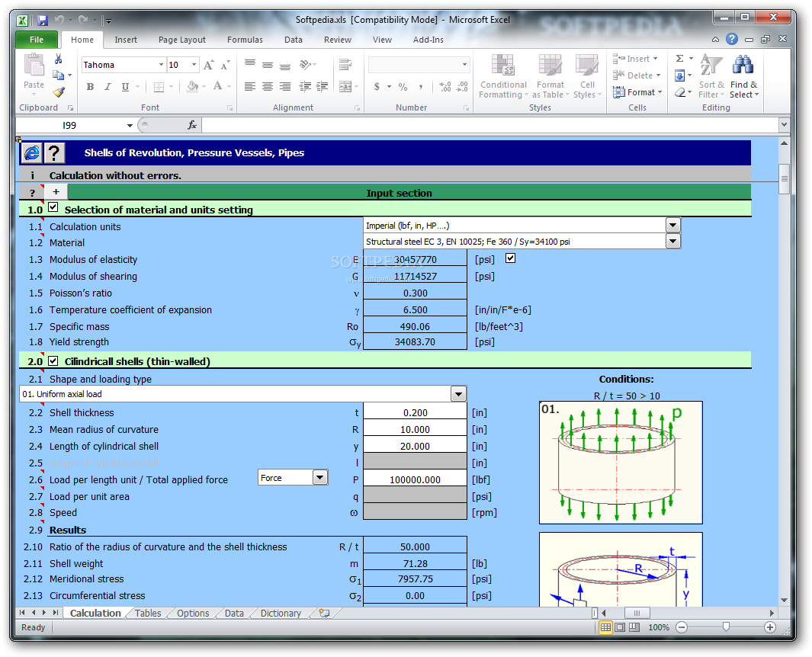Switch to the Formulas ribbon tab
The height and width of the screenshot is (657, 812).
coord(245,40)
